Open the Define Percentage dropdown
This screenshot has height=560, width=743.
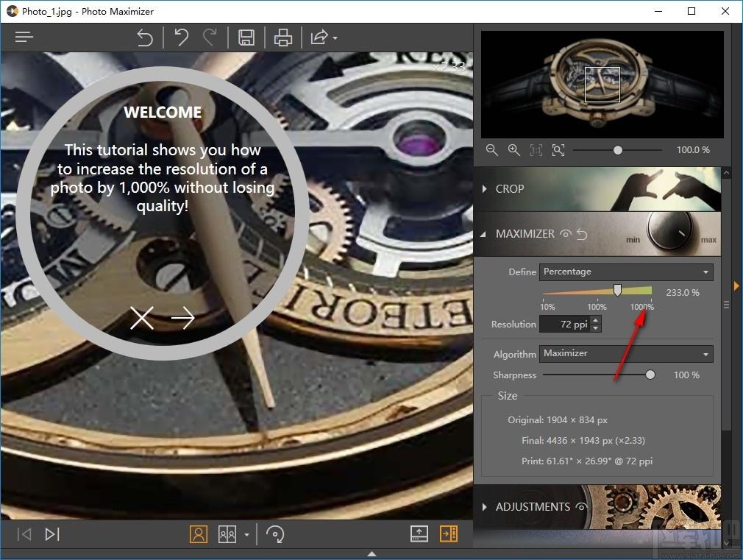(626, 272)
